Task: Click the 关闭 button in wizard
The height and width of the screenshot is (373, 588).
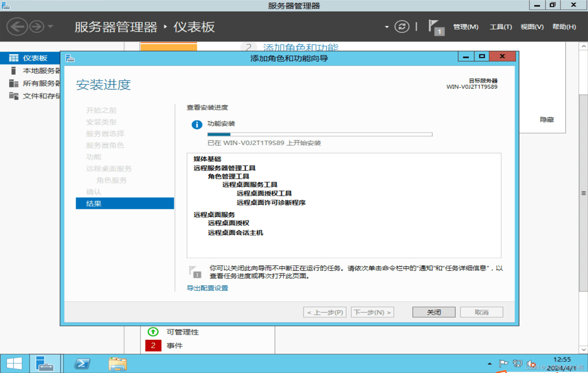Action: click(434, 312)
